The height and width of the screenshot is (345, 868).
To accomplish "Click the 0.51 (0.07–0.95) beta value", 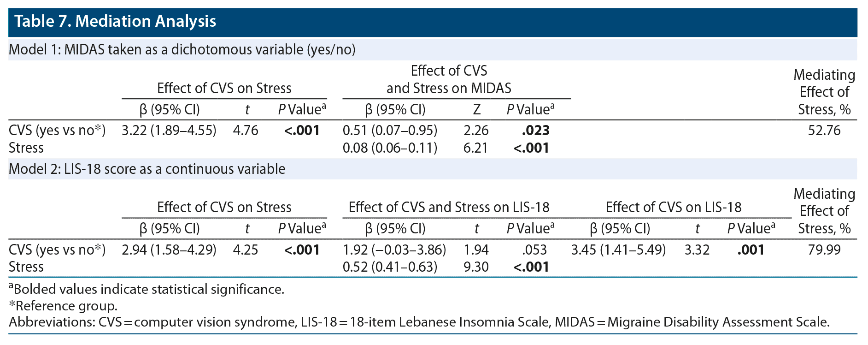I will [390, 131].
